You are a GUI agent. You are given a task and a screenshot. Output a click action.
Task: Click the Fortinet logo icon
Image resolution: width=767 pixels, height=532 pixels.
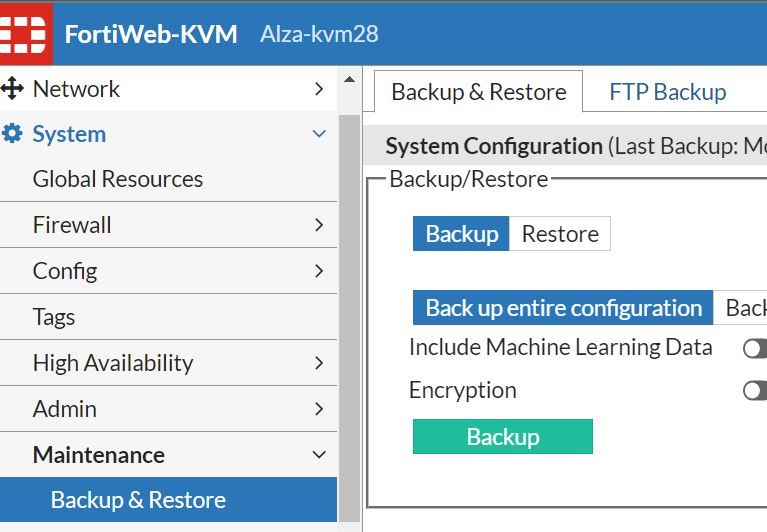coord(22,32)
